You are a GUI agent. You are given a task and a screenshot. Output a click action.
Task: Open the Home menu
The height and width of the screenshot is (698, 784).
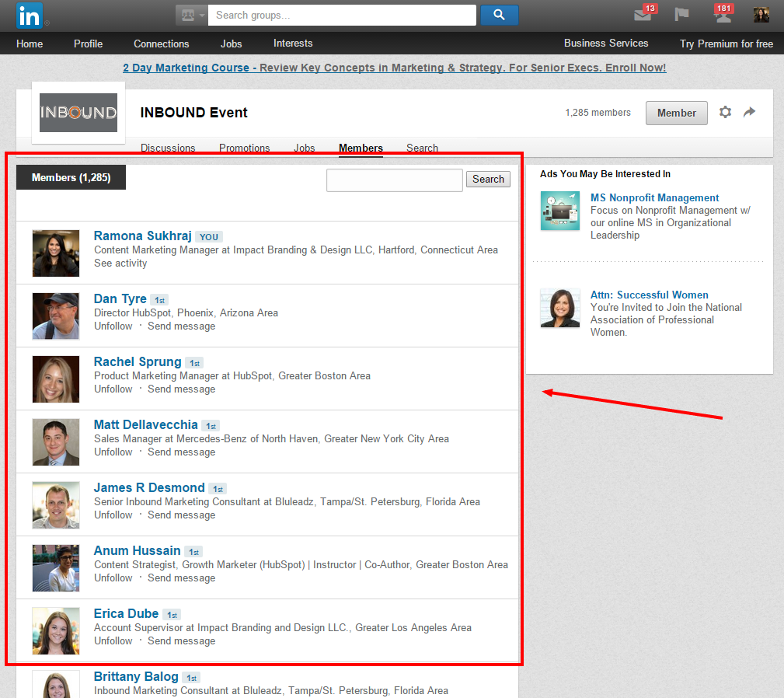pos(30,44)
